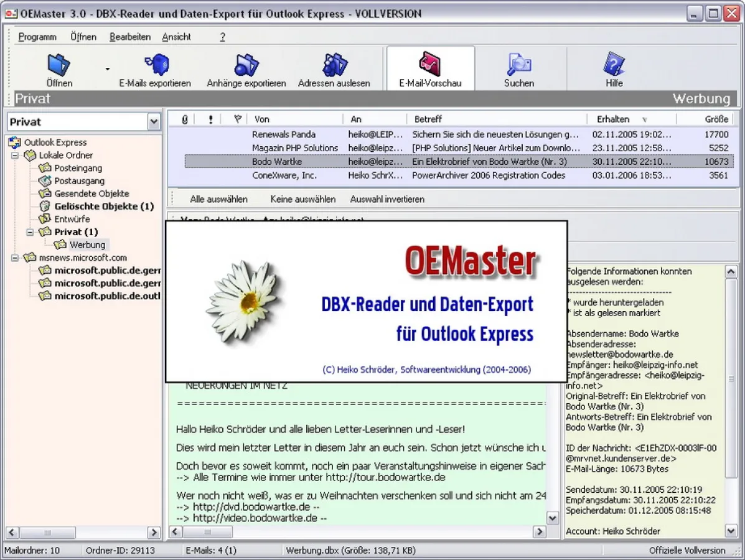Click the Adressen auslesen toolbar icon
Viewport: 745px width, 560px height.
click(334, 65)
